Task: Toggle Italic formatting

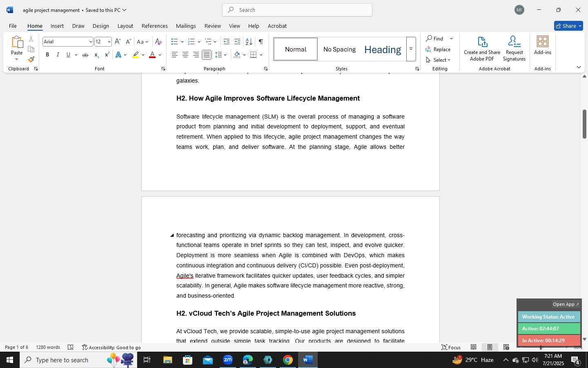Action: point(58,55)
